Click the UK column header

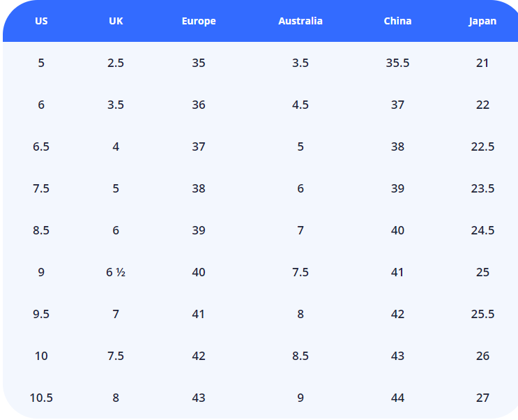116,21
